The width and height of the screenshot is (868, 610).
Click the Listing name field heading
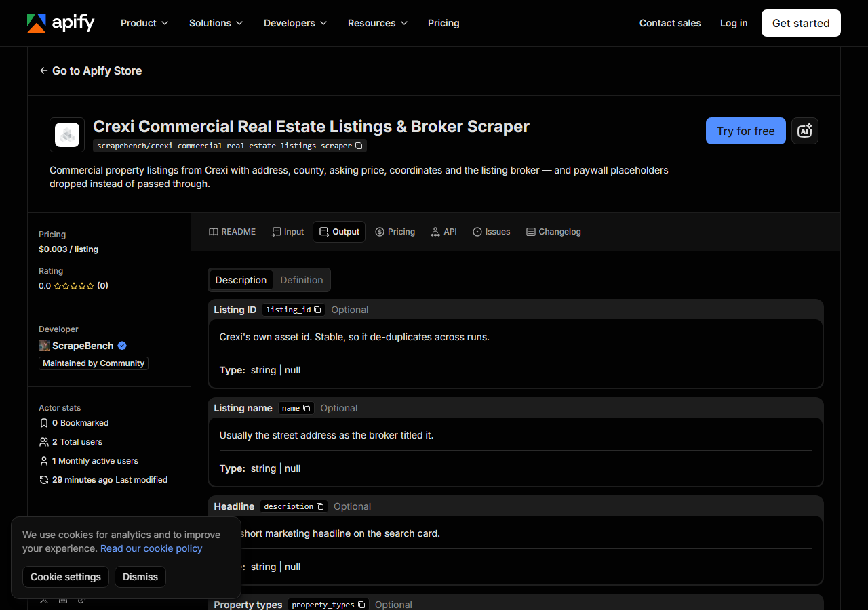(x=243, y=408)
